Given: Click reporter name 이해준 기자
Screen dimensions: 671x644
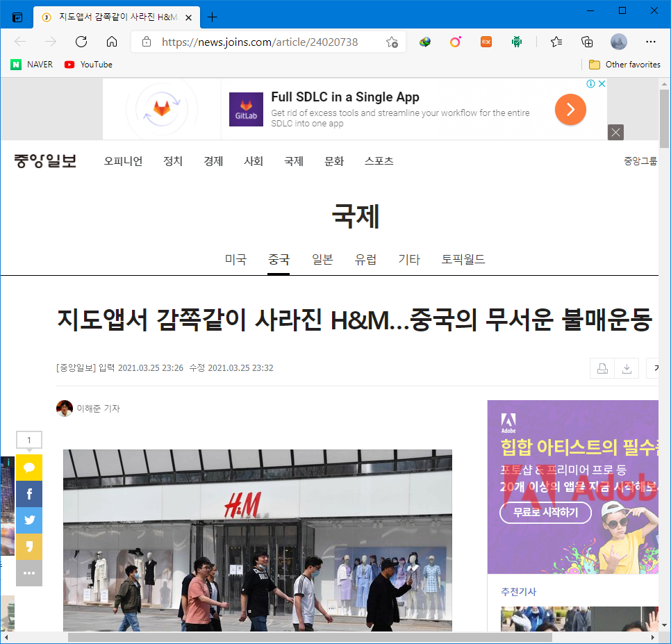Looking at the screenshot, I should 98,408.
